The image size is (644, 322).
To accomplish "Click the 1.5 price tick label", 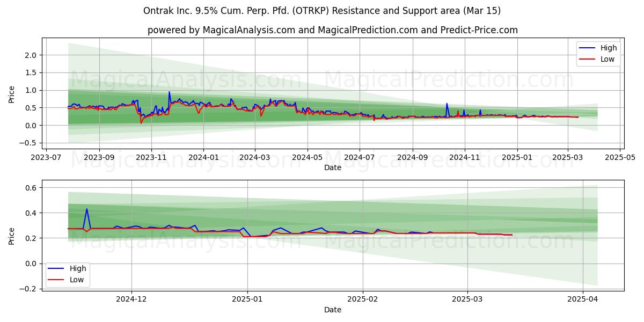I will [31, 73].
